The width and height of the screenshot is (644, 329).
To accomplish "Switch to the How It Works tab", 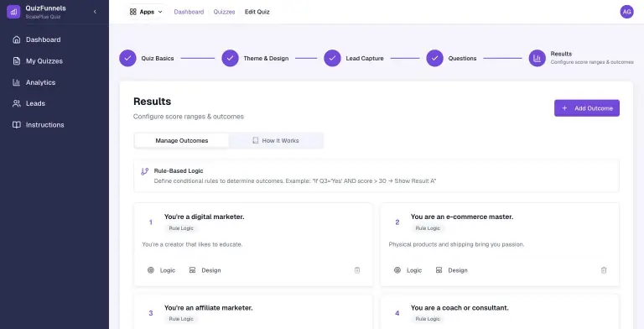I will [276, 141].
